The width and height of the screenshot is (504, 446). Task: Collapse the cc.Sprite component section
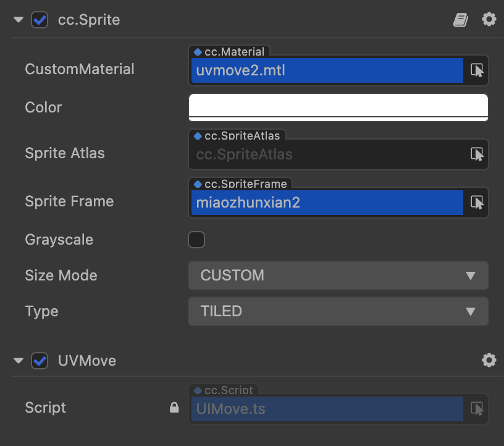click(x=19, y=20)
